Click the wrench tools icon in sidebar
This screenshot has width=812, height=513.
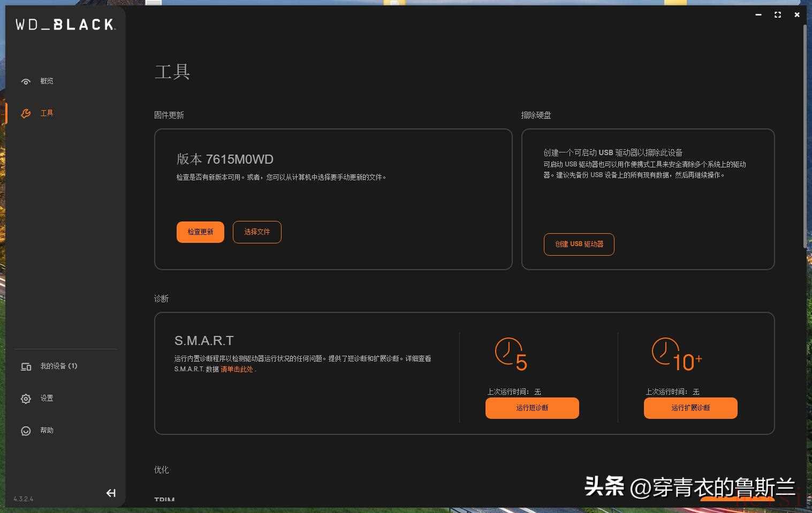pos(26,113)
